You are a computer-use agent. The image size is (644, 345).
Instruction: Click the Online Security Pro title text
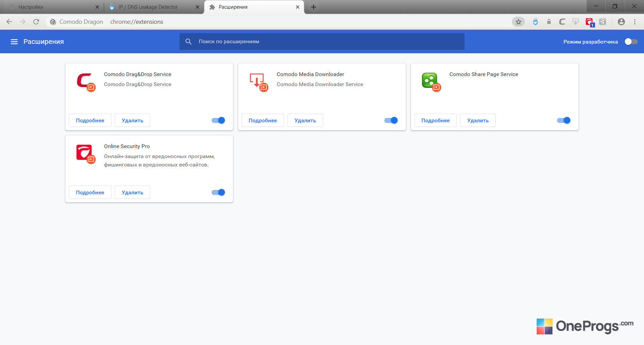pyautogui.click(x=127, y=146)
